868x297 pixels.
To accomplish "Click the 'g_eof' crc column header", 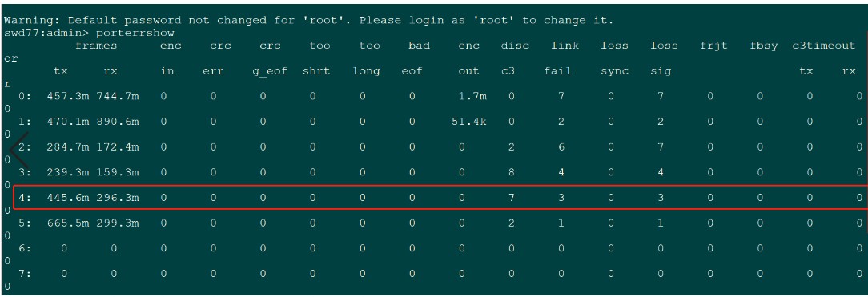I will (270, 71).
